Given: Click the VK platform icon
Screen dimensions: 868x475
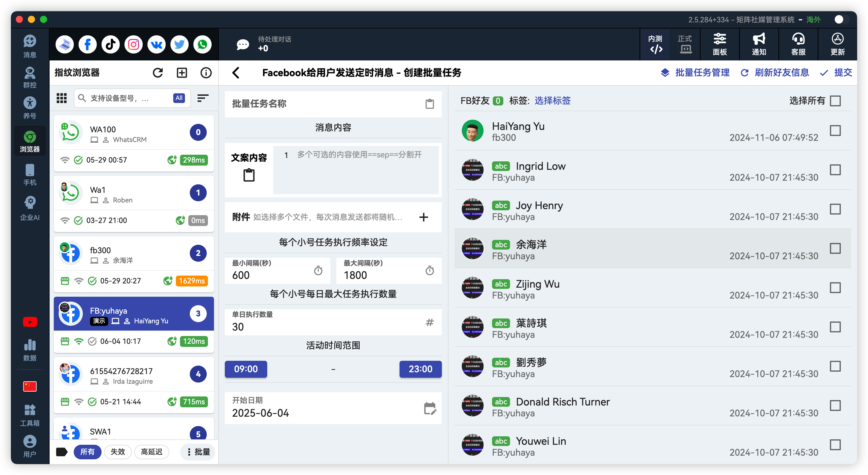Looking at the screenshot, I should (x=156, y=44).
